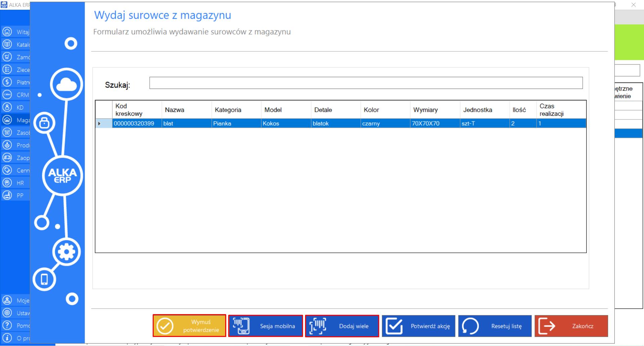The width and height of the screenshot is (644, 346).
Task: Select the KD sidebar icon
Action: 7,107
